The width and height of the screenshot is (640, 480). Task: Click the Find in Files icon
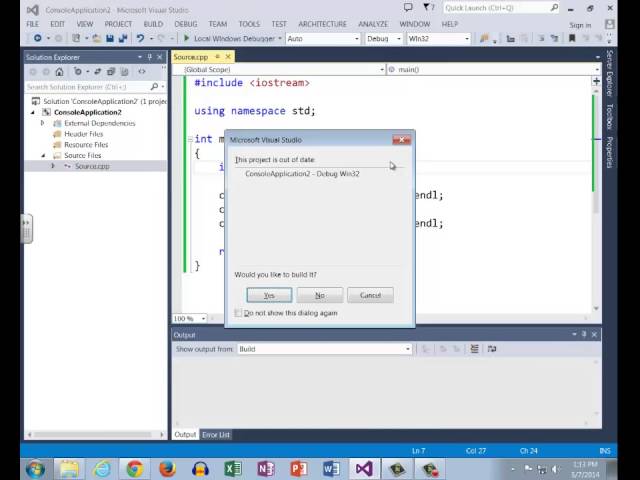click(x=484, y=38)
